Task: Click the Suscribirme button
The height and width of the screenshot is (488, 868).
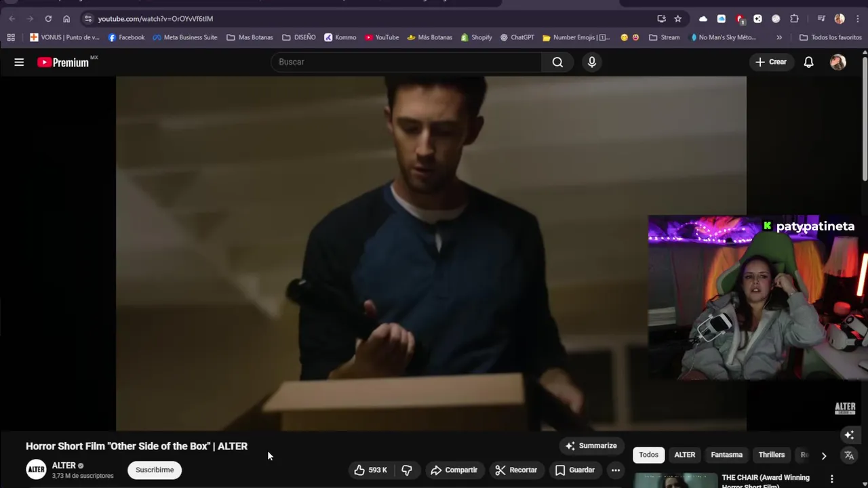Action: [155, 470]
